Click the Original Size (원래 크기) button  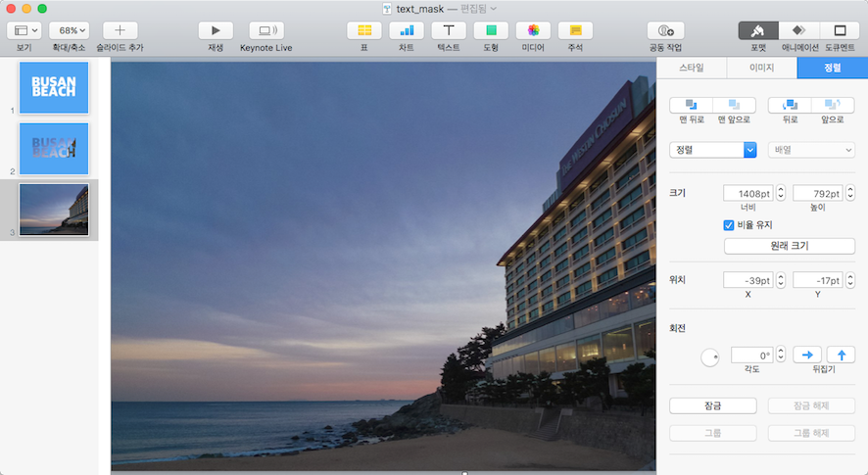pos(790,246)
